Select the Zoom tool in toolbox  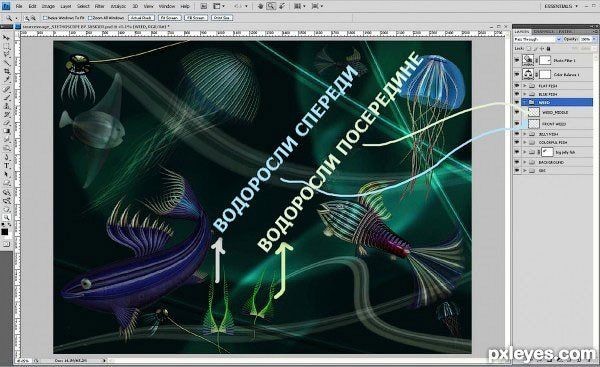[6, 217]
